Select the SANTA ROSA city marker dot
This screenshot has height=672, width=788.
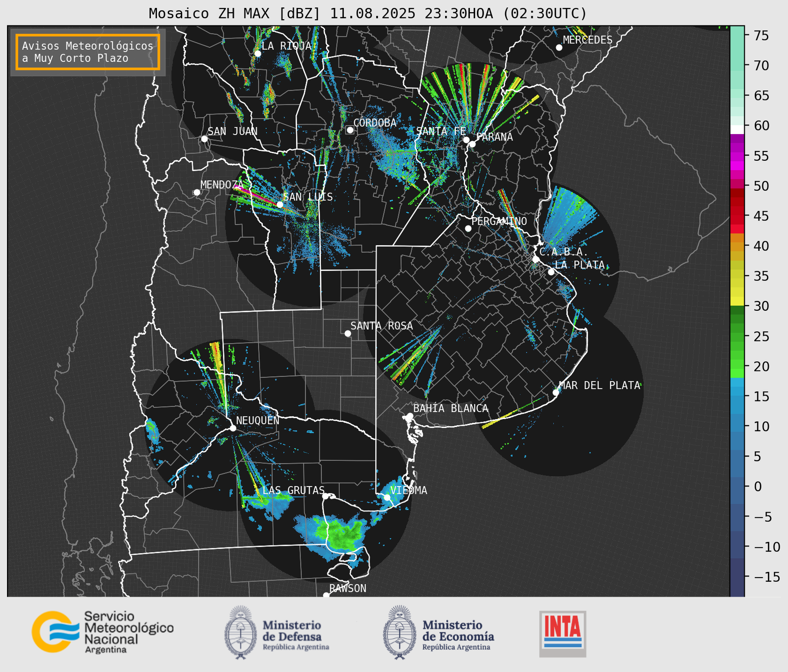(348, 333)
